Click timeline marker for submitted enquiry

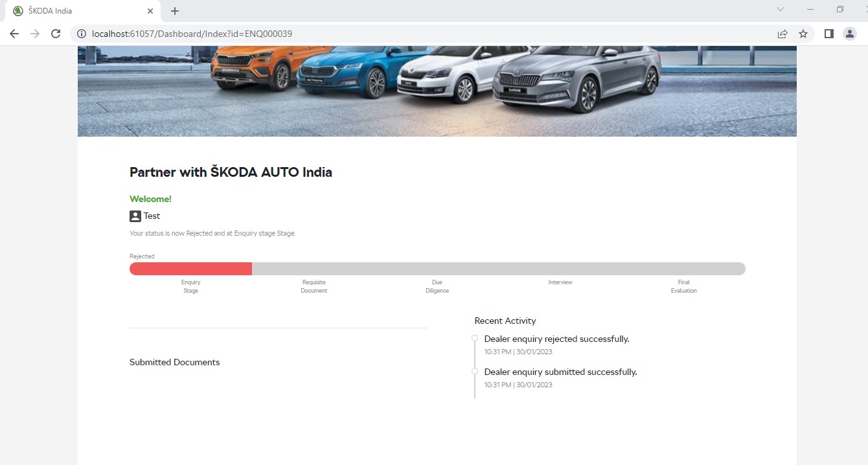click(475, 371)
